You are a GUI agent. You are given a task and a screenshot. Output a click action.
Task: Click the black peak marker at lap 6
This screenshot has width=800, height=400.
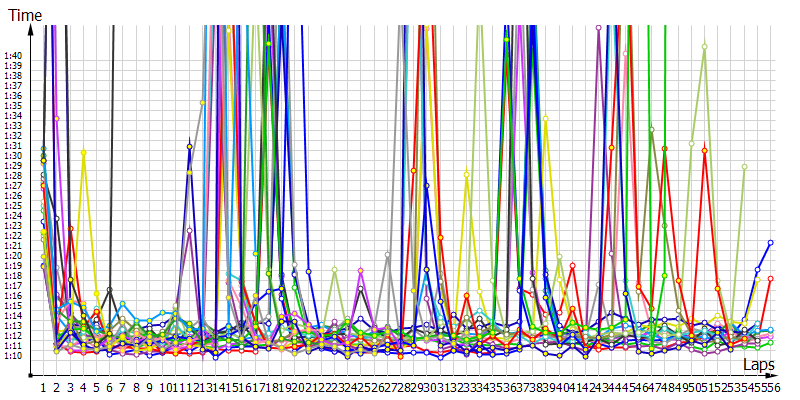110,290
